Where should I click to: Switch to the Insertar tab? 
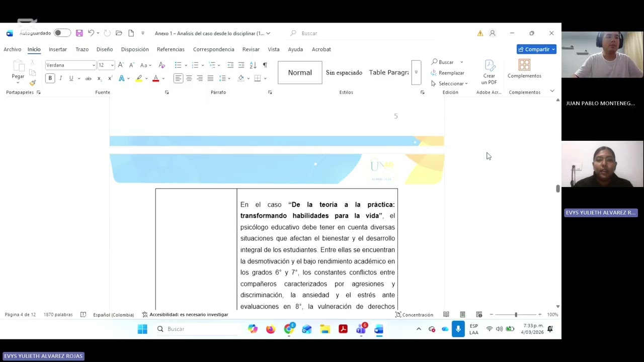click(x=58, y=49)
